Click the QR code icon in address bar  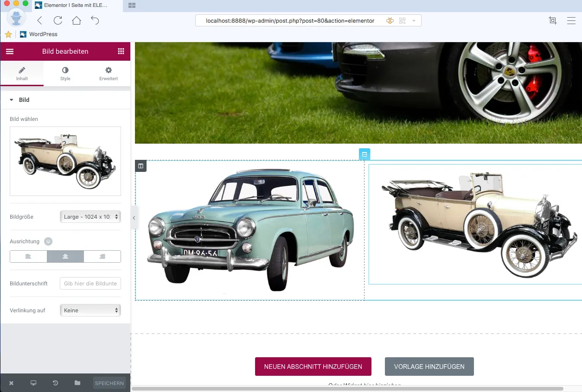tap(402, 21)
